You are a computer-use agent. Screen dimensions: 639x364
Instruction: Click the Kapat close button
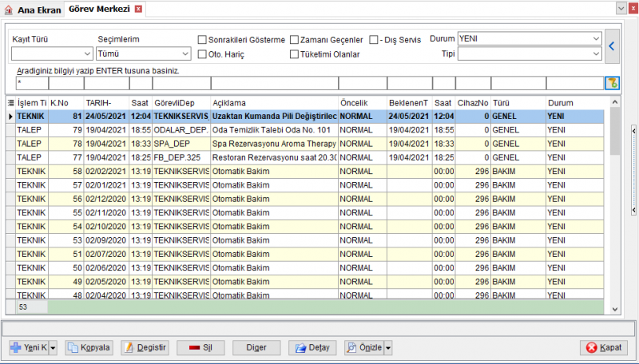click(x=605, y=348)
